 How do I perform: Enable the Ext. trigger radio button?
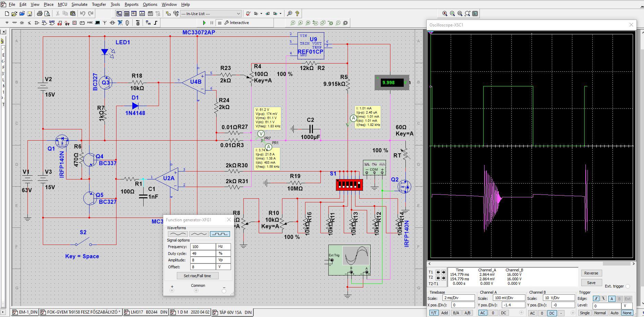[x=628, y=286]
